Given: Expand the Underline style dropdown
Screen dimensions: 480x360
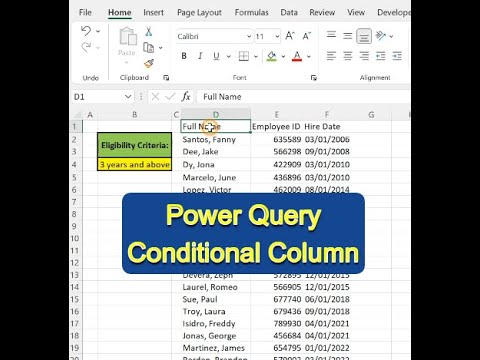Looking at the screenshot, I should coord(229,56).
